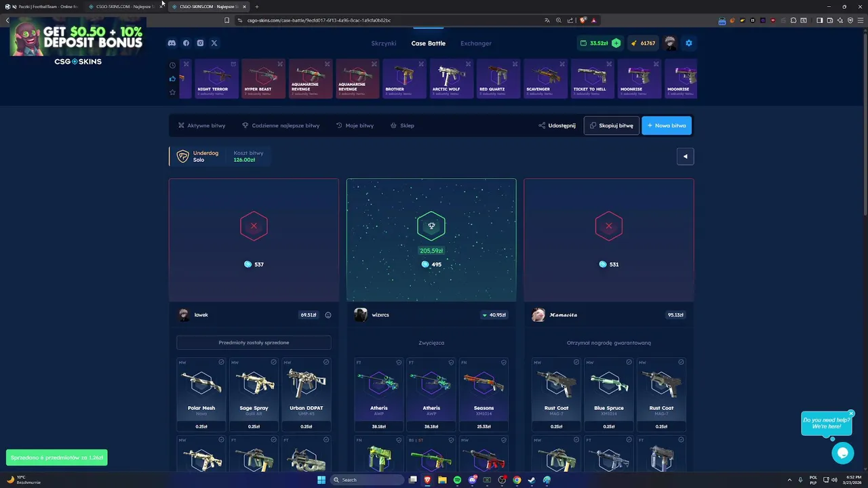Close the 'Do you need help' popup
Image resolution: width=868 pixels, height=488 pixels.
(851, 413)
